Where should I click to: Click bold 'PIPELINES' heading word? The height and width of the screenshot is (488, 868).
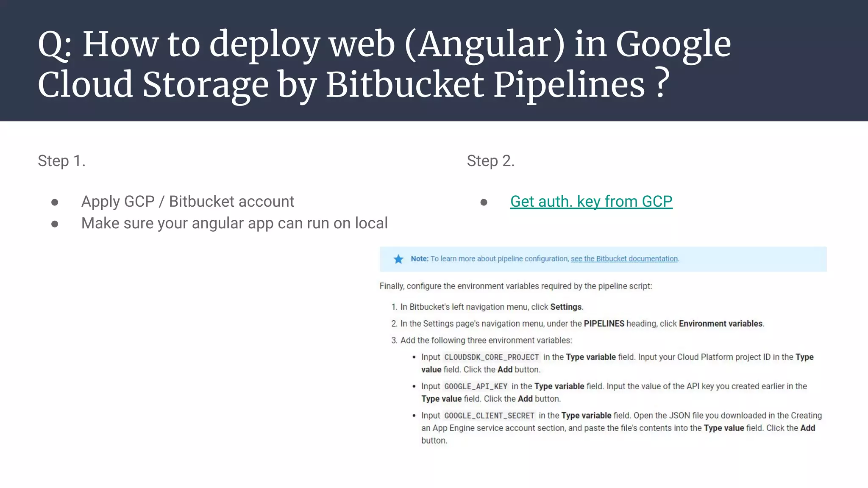tap(604, 324)
